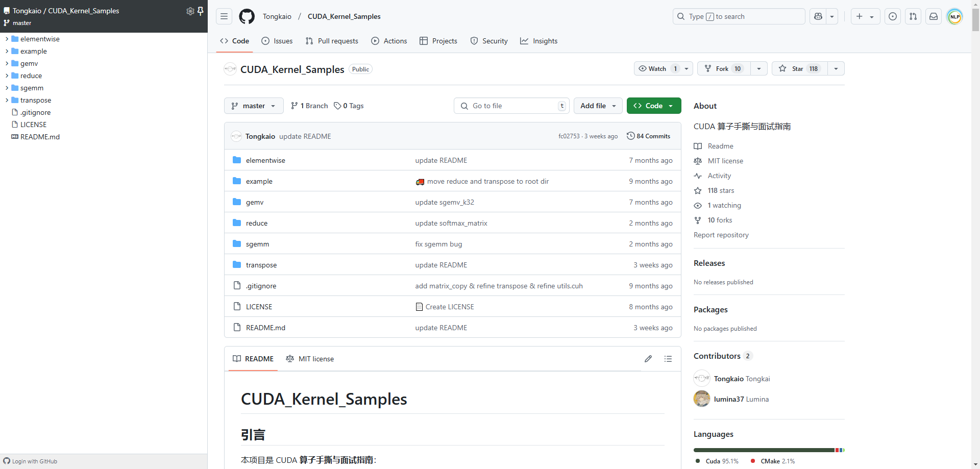
Task: Star the CUDA_Kernel_Samples repository
Action: pos(797,68)
